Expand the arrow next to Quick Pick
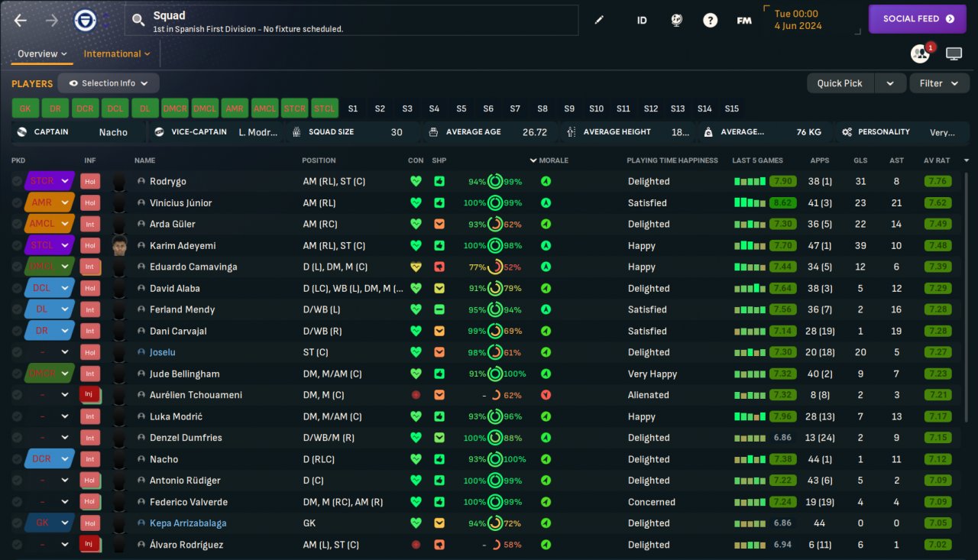The height and width of the screenshot is (560, 978). [x=890, y=83]
